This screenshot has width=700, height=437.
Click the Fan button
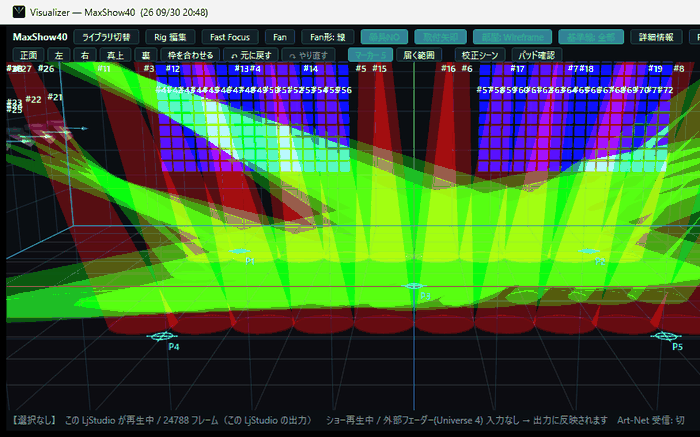pyautogui.click(x=280, y=37)
